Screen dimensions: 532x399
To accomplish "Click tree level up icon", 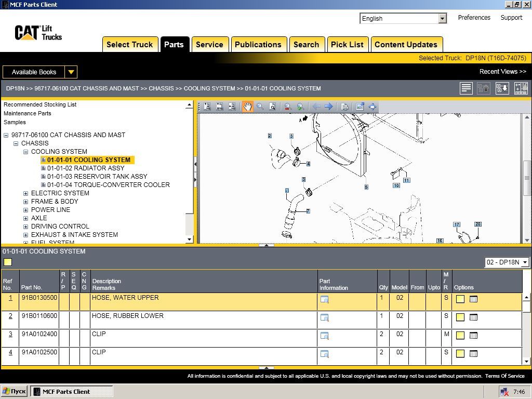I will coord(484,88).
